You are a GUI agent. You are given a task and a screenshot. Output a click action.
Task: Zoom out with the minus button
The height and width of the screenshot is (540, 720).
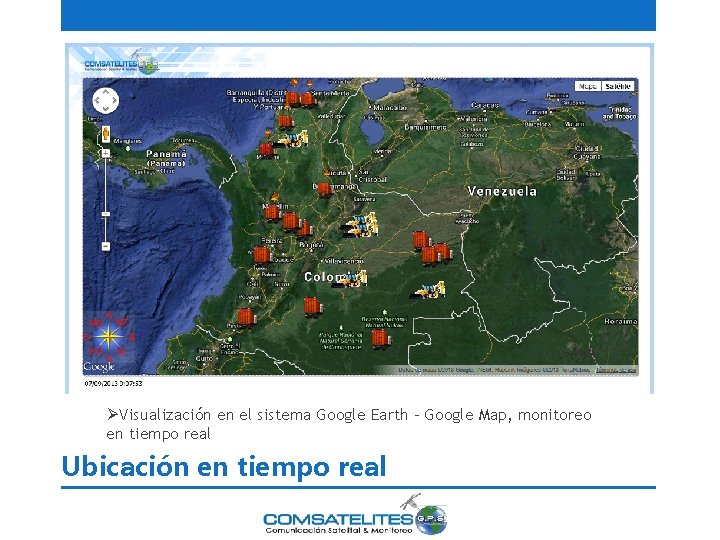106,246
